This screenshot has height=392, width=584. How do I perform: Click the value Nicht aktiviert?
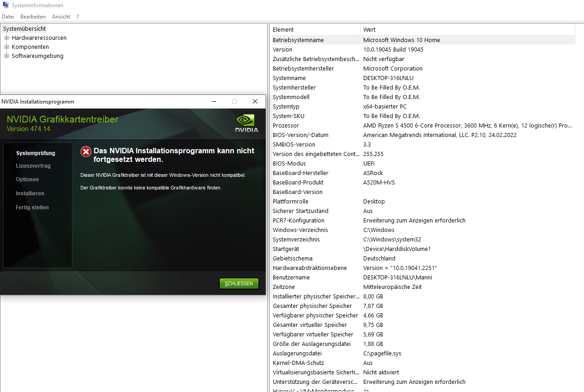coord(381,373)
